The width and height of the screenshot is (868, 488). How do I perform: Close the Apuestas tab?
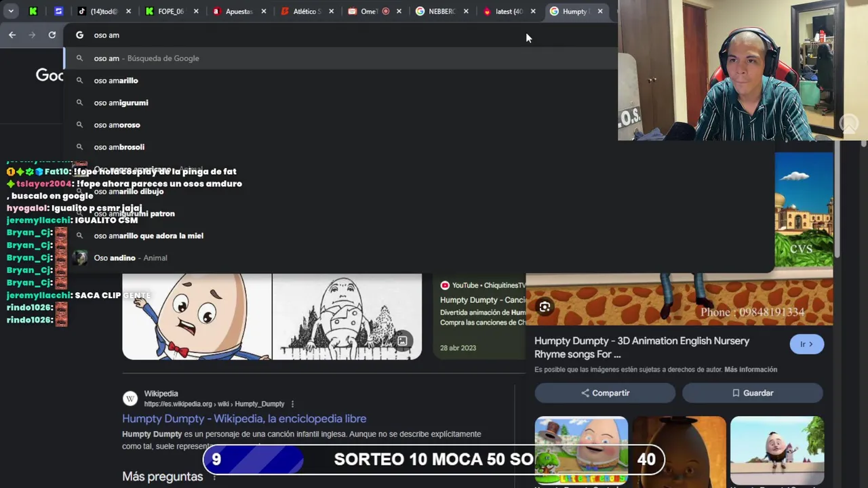[264, 11]
